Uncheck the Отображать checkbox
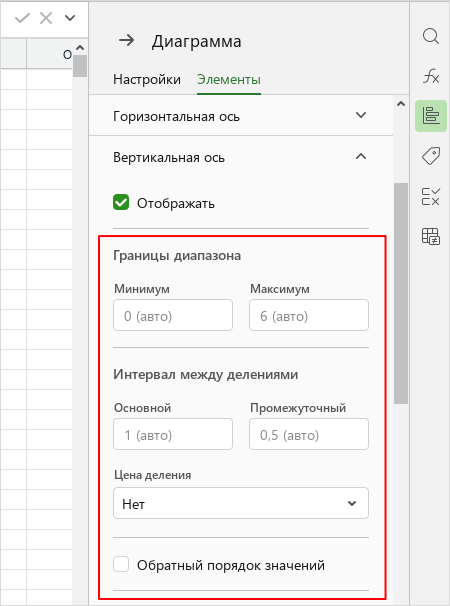450x606 pixels. pos(121,203)
